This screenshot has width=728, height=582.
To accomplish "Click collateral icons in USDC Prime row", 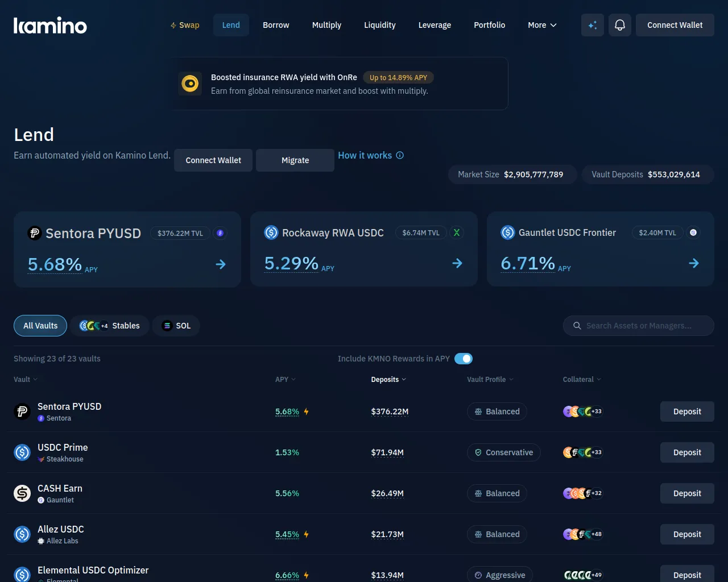I will (x=582, y=452).
